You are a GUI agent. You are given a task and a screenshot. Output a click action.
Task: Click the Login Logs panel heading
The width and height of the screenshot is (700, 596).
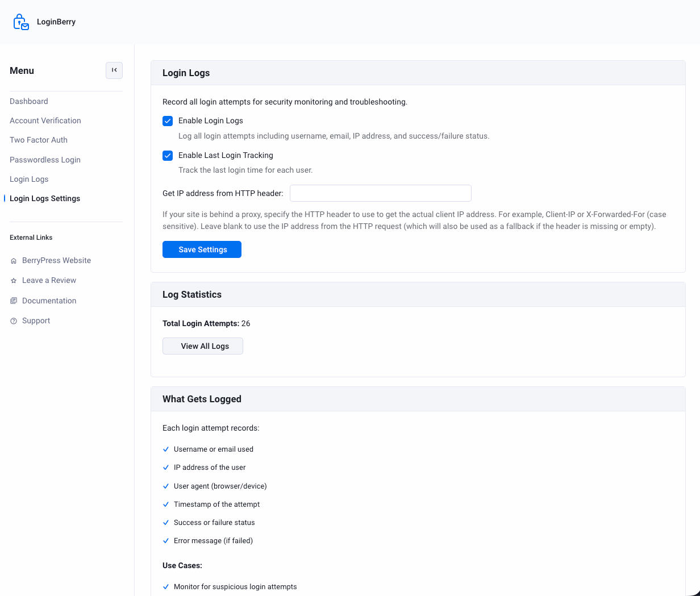186,73
